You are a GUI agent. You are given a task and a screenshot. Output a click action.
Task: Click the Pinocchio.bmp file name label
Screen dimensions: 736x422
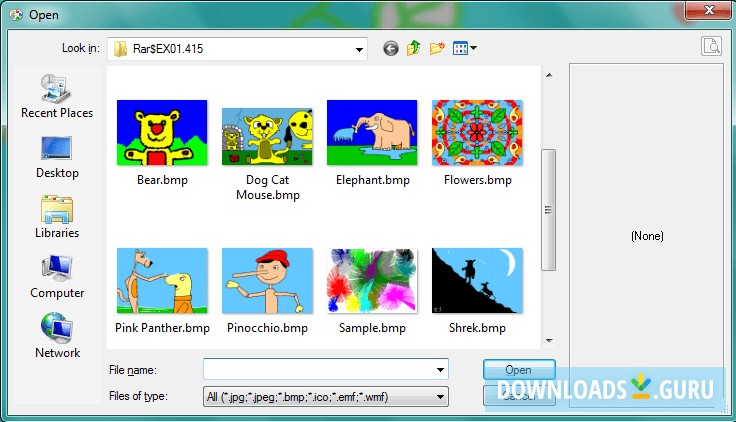[x=267, y=328]
